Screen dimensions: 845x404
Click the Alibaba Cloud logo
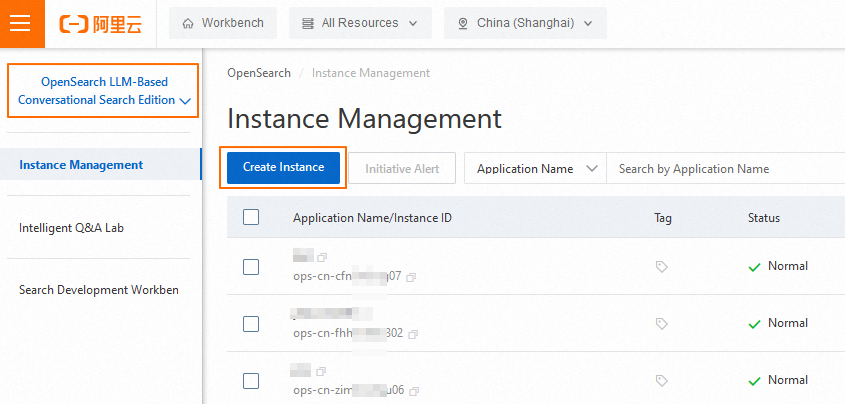click(101, 24)
